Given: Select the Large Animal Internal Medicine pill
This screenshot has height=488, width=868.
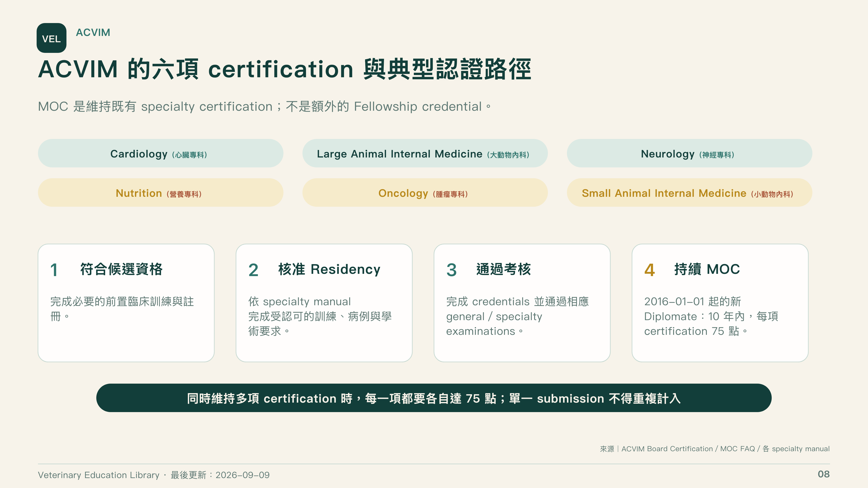Looking at the screenshot, I should (x=425, y=153).
